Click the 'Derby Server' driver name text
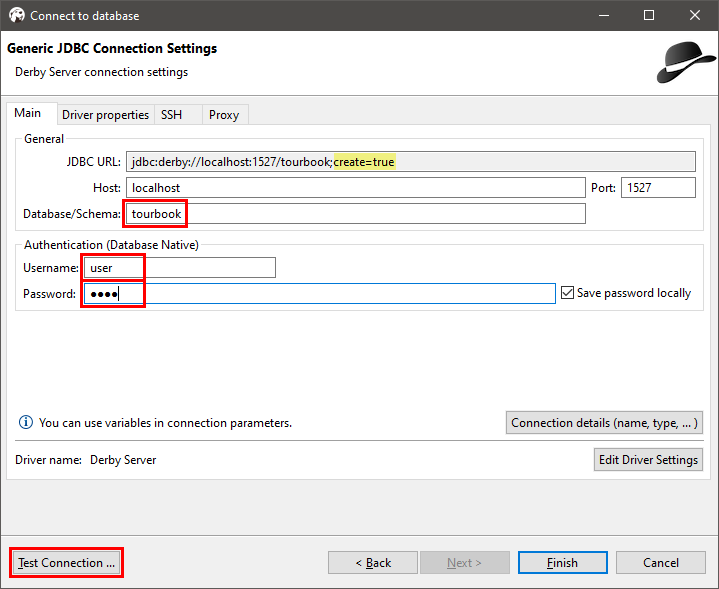 click(x=123, y=460)
